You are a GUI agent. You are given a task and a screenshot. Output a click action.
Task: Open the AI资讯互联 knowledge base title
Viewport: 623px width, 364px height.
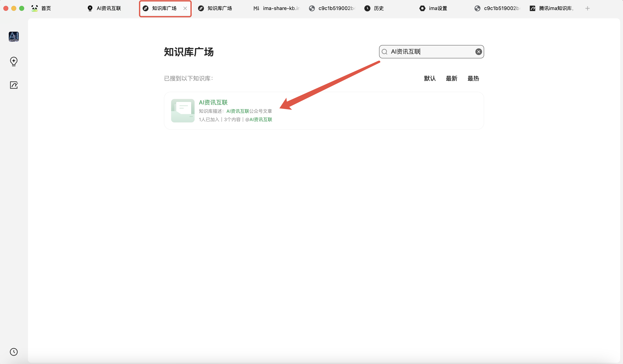pyautogui.click(x=213, y=102)
